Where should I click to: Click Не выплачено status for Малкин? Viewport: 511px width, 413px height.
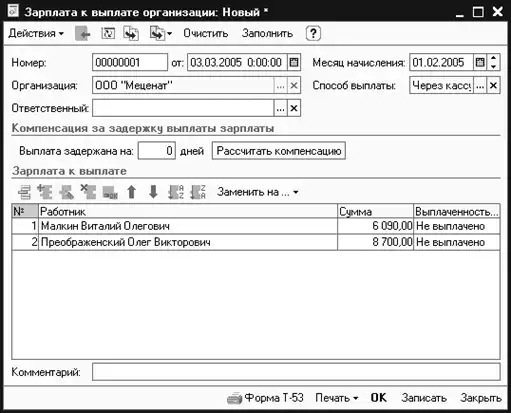click(x=457, y=226)
